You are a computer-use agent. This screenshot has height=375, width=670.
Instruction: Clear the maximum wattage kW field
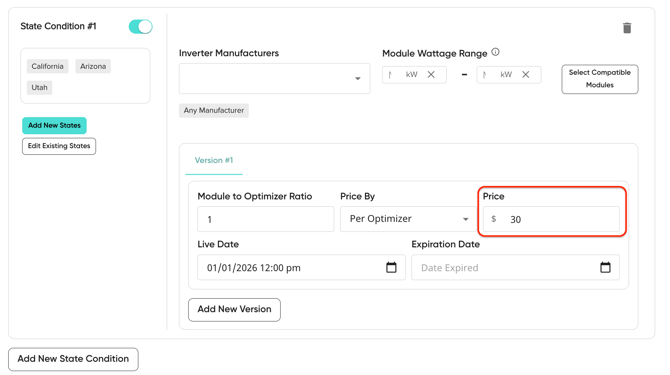pyautogui.click(x=526, y=74)
